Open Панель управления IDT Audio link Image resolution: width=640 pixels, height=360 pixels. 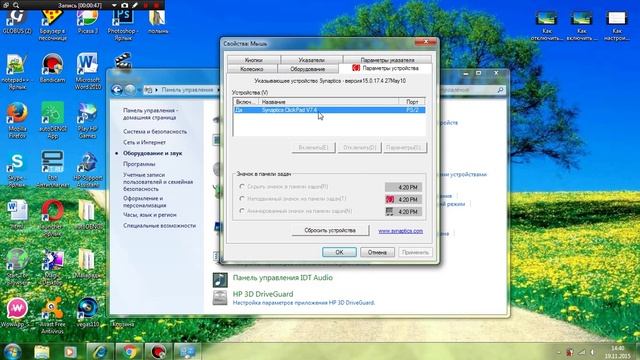pyautogui.click(x=282, y=278)
